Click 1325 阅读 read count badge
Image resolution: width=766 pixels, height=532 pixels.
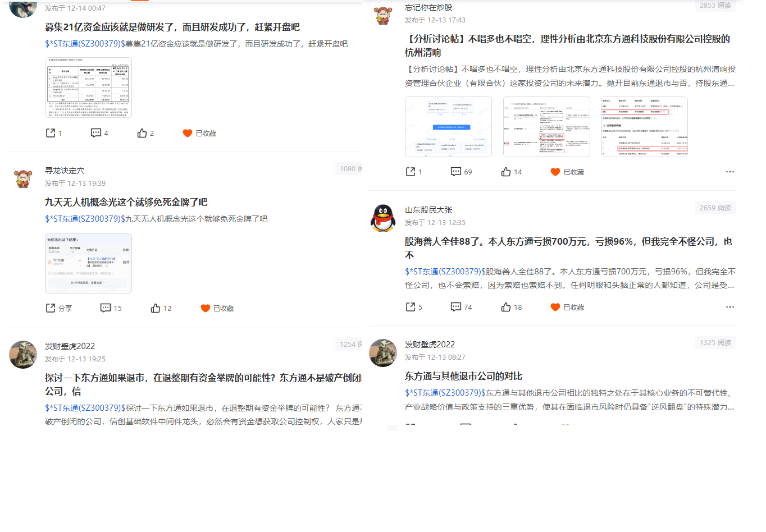point(715,342)
